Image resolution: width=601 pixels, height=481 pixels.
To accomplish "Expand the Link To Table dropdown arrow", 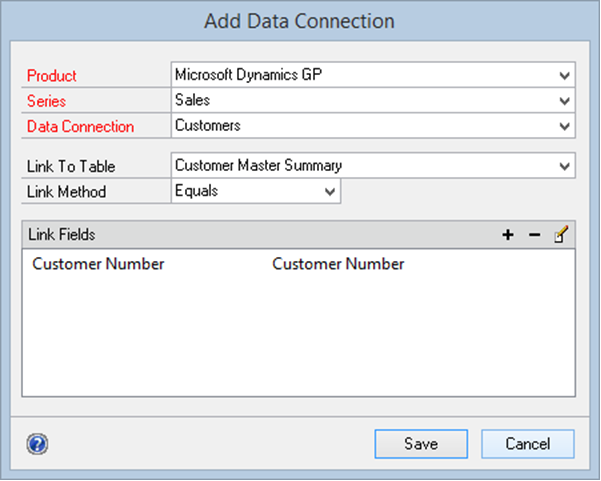I will [x=564, y=166].
